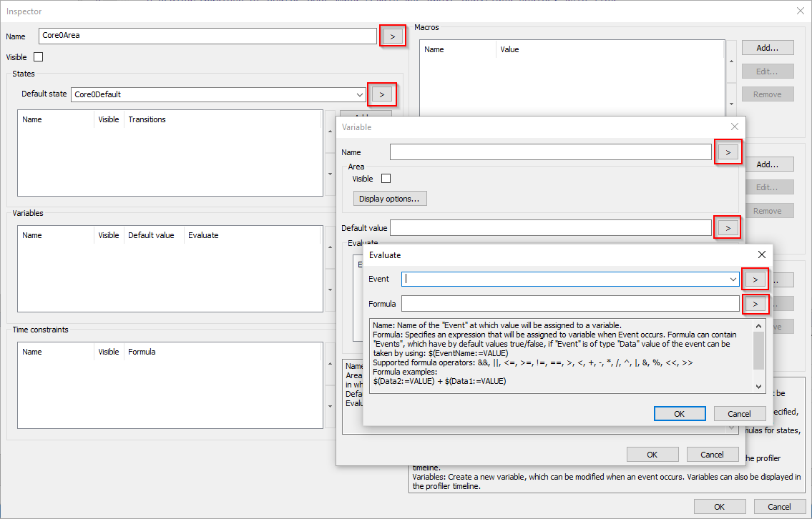Viewport: 812px width, 519px height.
Task: Click the arrow button next to Default state
Action: [x=382, y=94]
